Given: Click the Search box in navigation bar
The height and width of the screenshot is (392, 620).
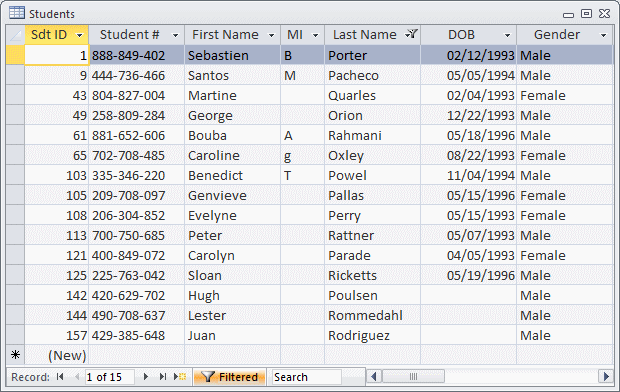Looking at the screenshot, I should 306,377.
